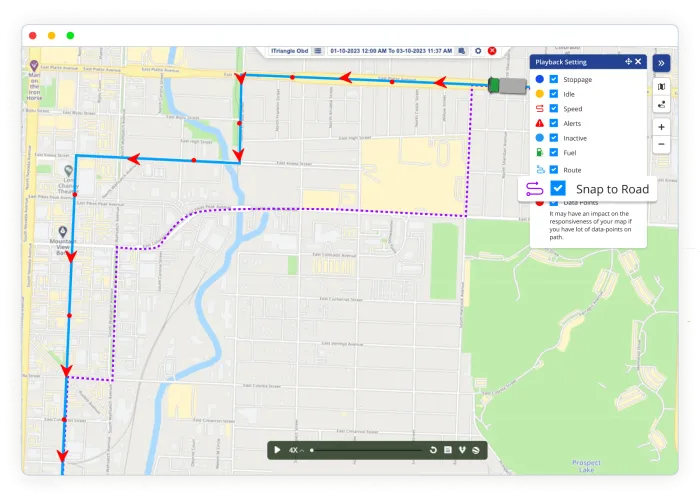Open playback settings gear icon
The image size is (700, 500).
tap(477, 50)
